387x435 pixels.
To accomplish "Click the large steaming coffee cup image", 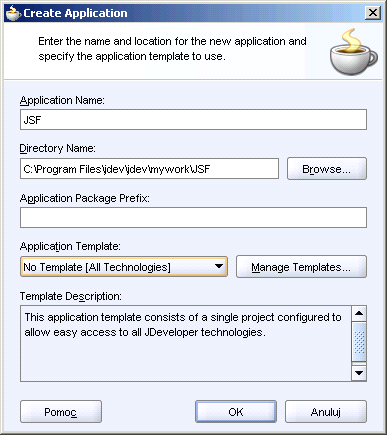I will point(354,52).
